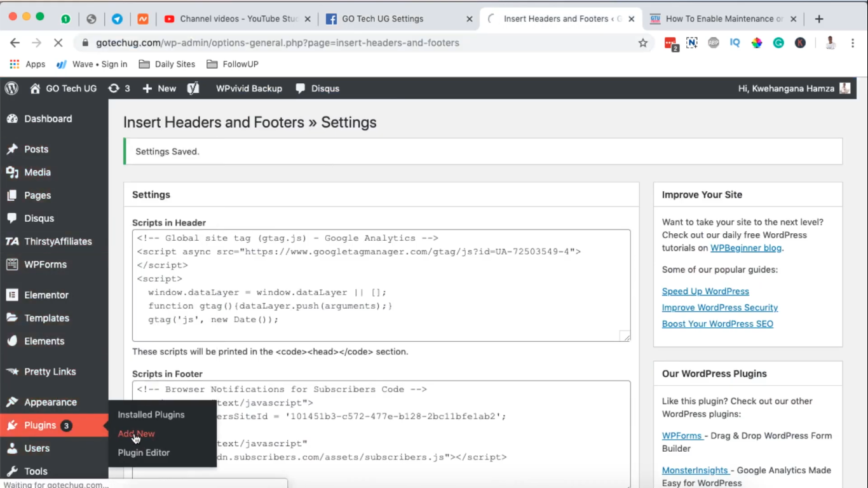Open the updates indicator showing 3
868x488 pixels.
(x=119, y=88)
